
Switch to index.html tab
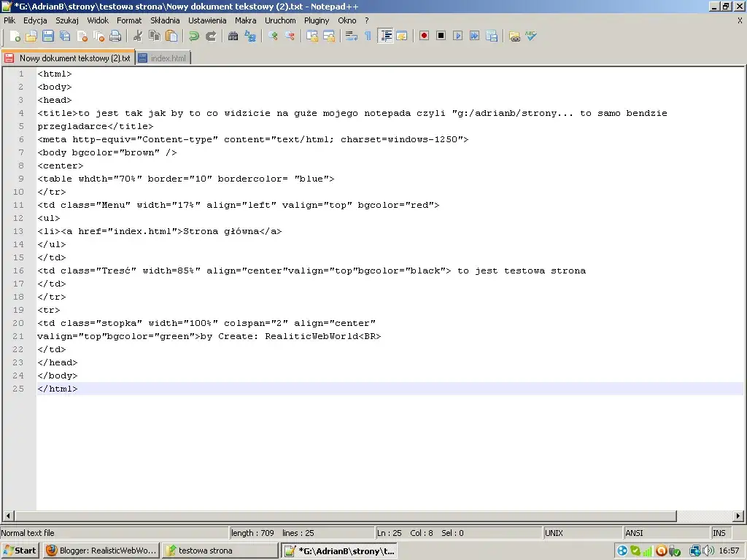pos(163,58)
